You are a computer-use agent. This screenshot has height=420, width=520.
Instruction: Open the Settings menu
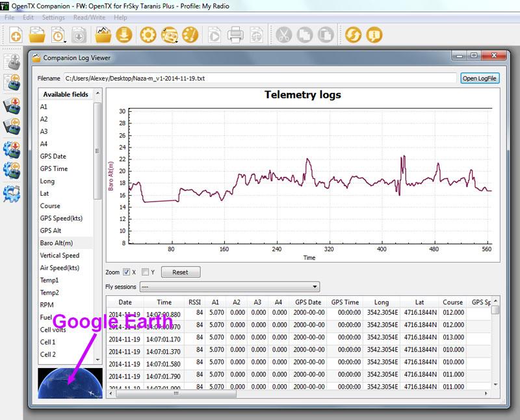[53, 18]
